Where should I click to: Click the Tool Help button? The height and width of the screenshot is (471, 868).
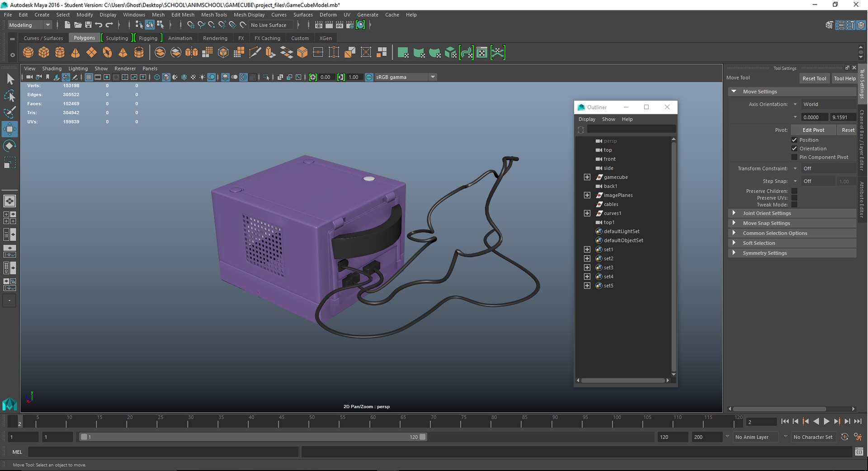(x=844, y=78)
